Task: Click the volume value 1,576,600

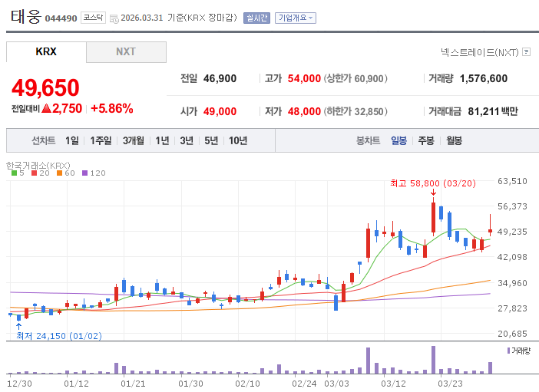Action: point(483,78)
